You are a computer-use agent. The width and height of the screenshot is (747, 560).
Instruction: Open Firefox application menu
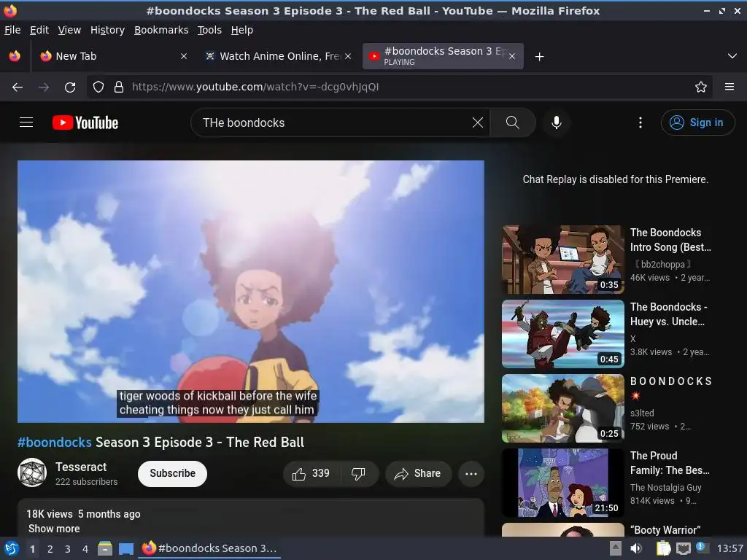pos(729,87)
